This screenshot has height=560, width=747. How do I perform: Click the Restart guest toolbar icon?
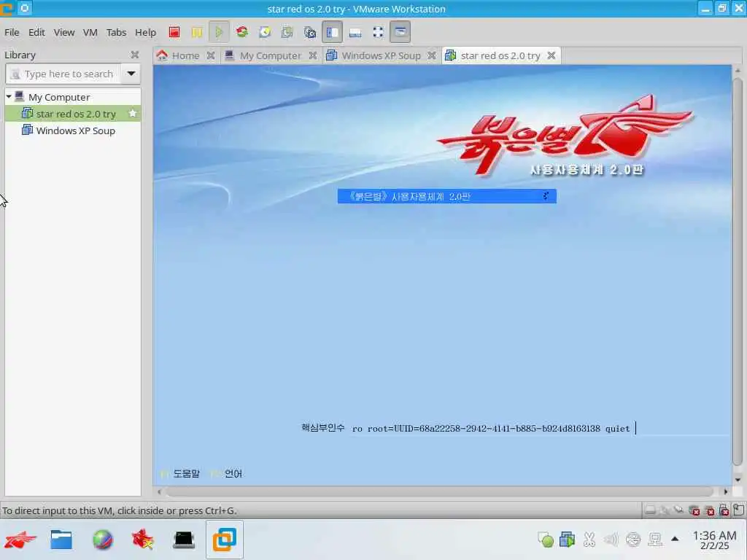point(242,32)
